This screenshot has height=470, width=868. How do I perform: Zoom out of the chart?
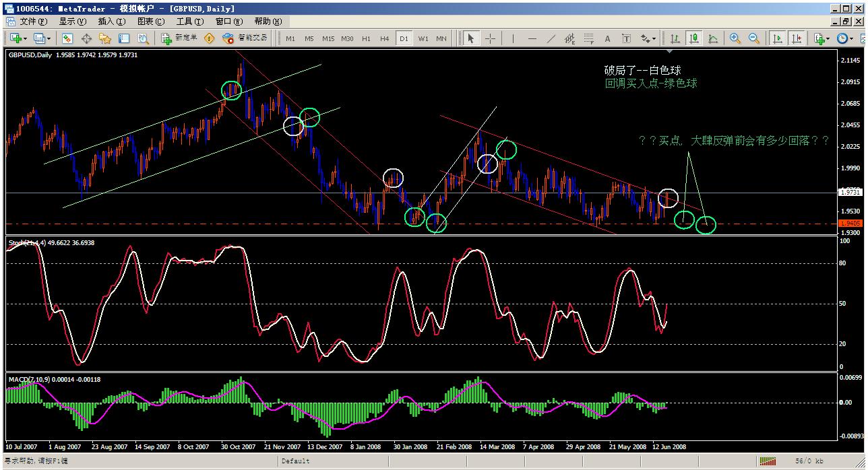point(754,38)
